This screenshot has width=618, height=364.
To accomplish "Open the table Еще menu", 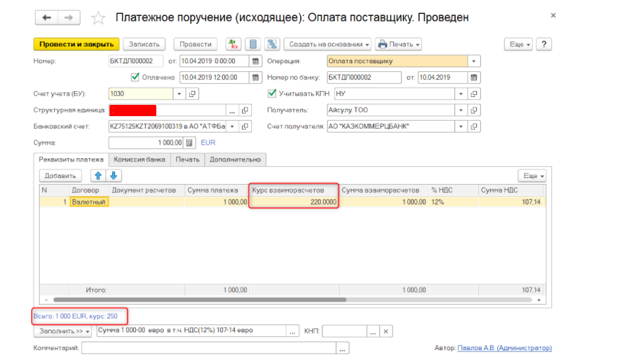I will pyautogui.click(x=532, y=175).
